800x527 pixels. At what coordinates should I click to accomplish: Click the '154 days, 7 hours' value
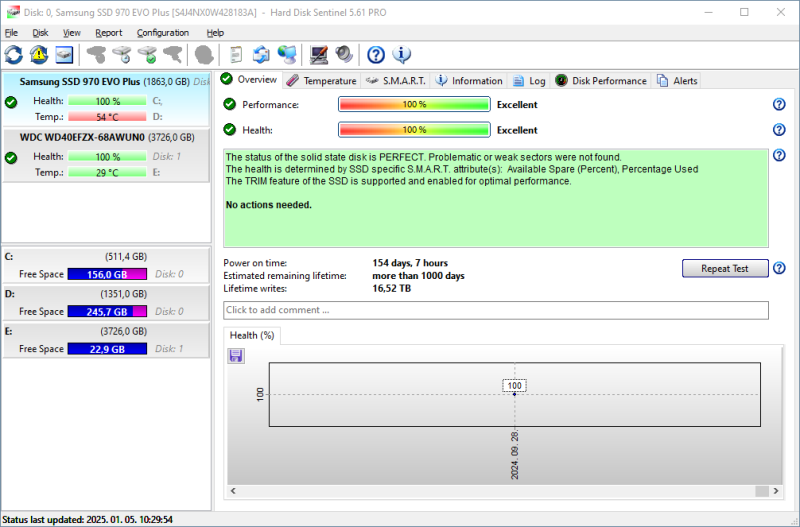coord(410,263)
